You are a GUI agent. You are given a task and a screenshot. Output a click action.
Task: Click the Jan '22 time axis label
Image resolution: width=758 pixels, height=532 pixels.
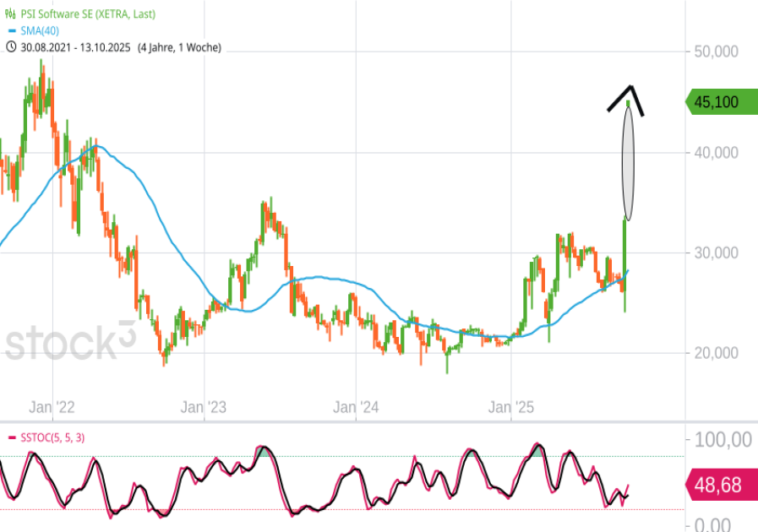point(52,408)
